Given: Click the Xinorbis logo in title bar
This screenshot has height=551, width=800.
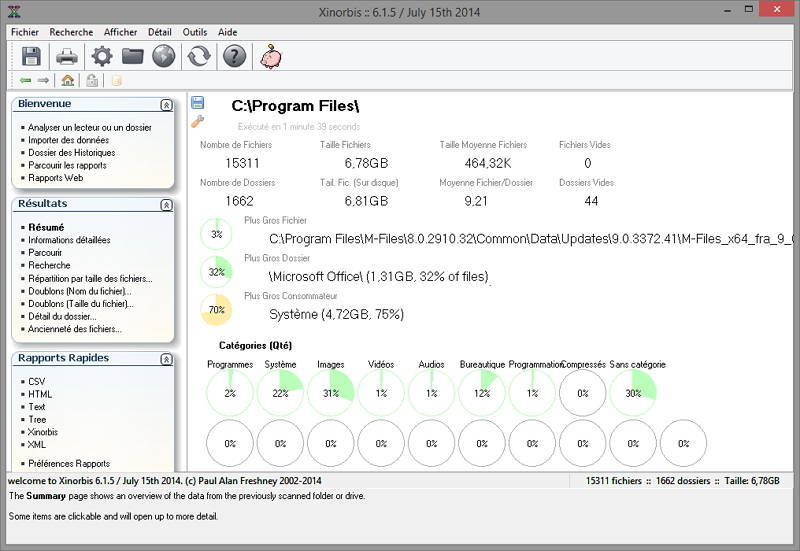Looking at the screenshot, I should click(14, 11).
